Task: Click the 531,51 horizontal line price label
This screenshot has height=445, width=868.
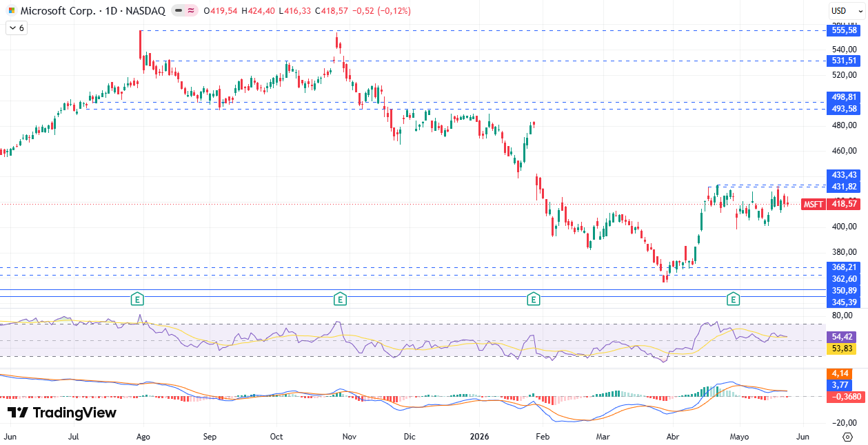Action: click(x=844, y=61)
